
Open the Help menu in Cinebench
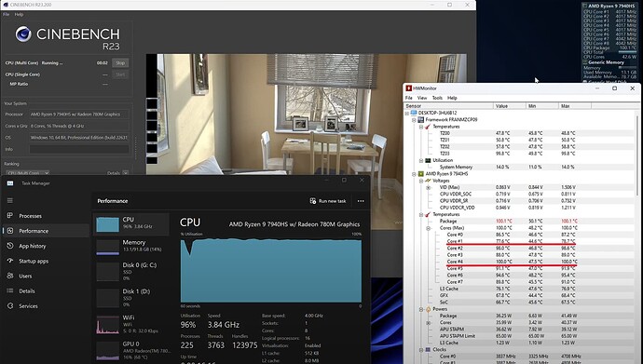coord(19,14)
